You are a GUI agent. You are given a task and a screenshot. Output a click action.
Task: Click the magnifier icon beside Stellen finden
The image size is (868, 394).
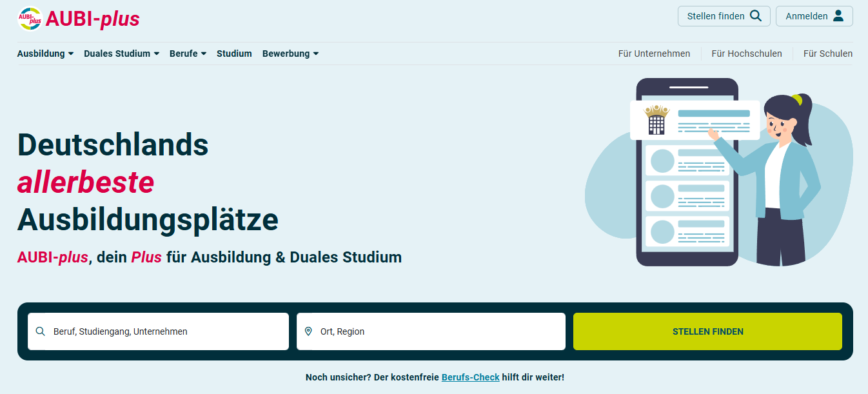[756, 16]
